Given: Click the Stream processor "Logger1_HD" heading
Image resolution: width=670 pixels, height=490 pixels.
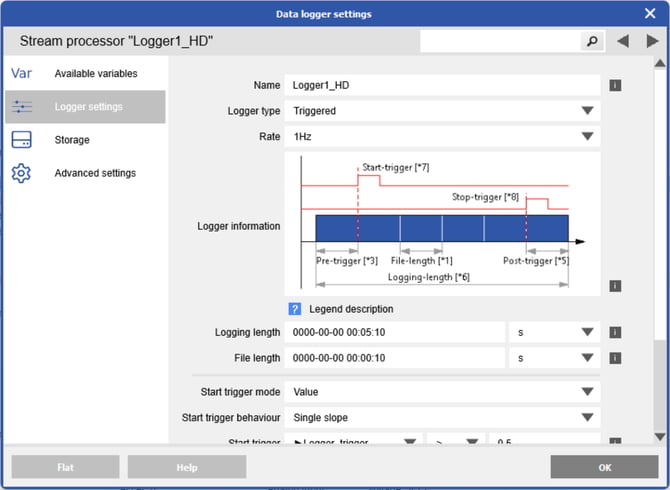Looking at the screenshot, I should pyautogui.click(x=116, y=41).
